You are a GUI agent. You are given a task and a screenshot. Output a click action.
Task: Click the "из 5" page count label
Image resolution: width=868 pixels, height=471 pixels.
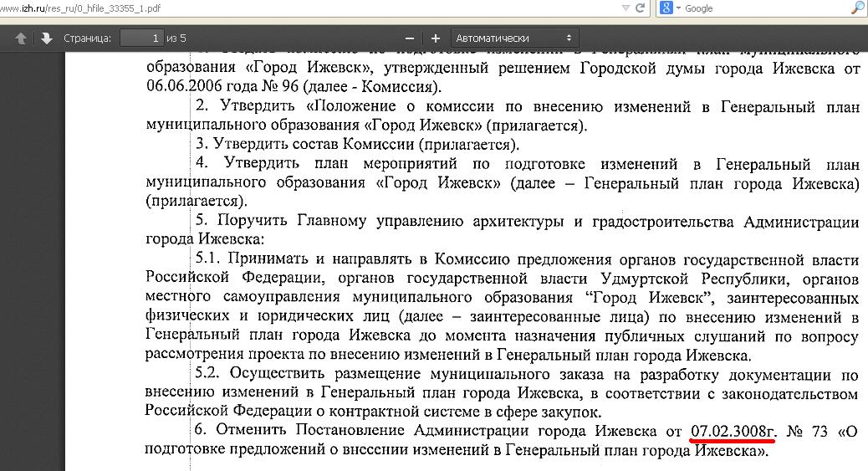coord(176,38)
